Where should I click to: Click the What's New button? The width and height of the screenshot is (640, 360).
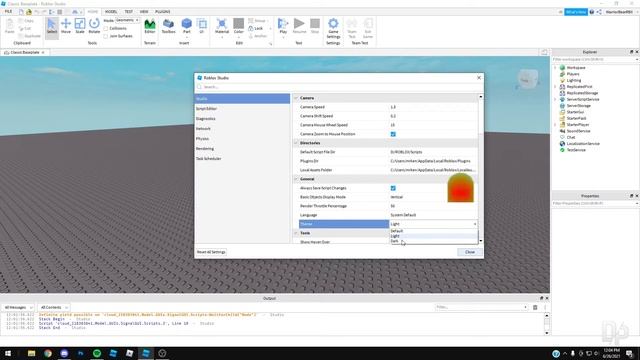point(576,12)
